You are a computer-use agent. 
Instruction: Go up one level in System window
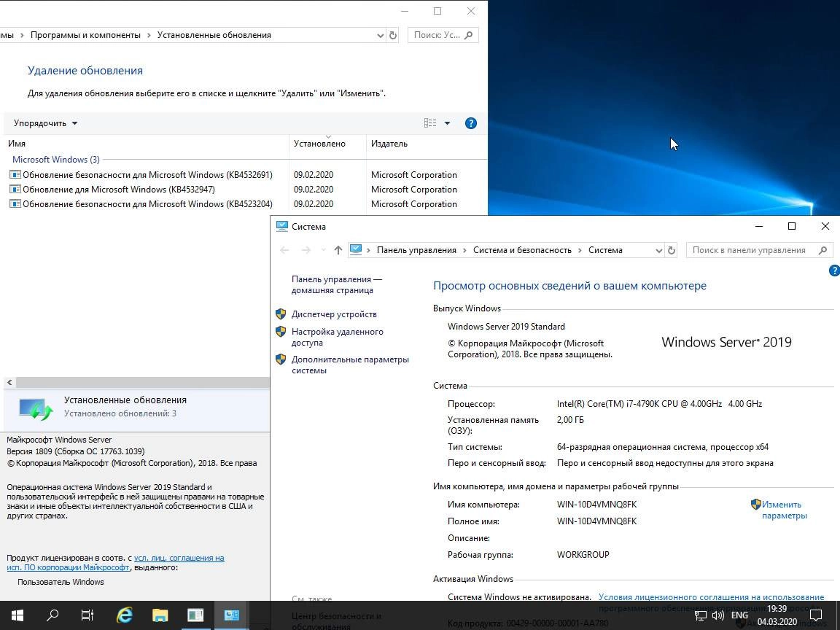coord(338,250)
